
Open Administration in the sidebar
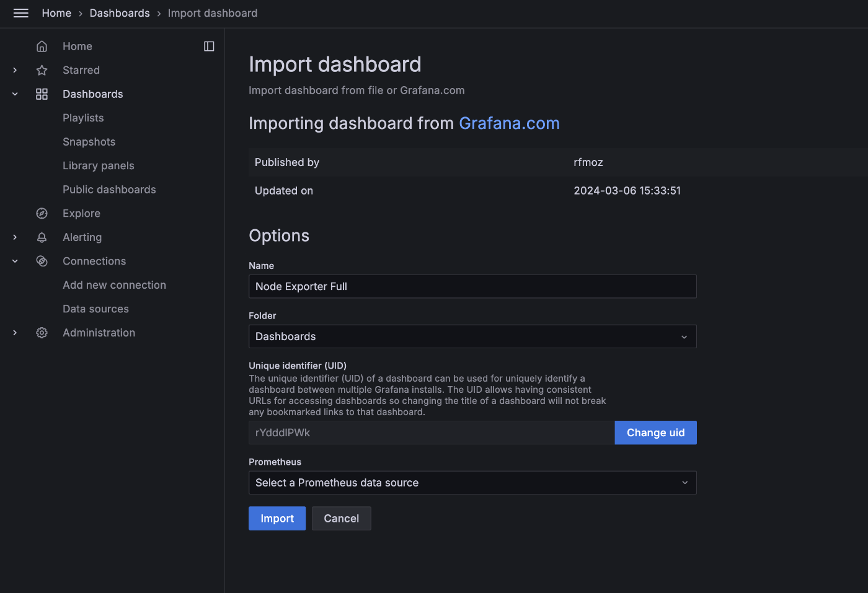pos(99,333)
